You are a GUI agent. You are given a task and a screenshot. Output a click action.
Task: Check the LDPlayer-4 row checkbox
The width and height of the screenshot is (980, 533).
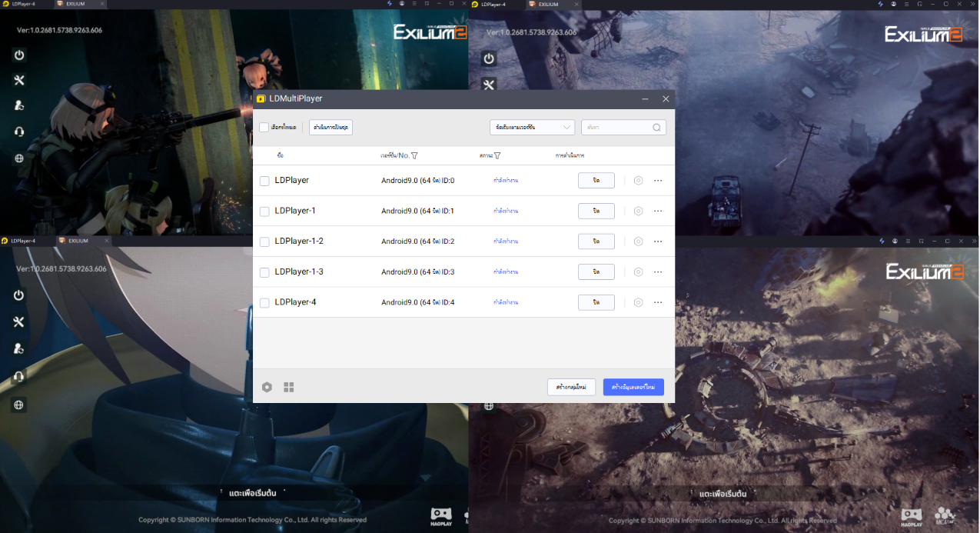[x=264, y=303]
